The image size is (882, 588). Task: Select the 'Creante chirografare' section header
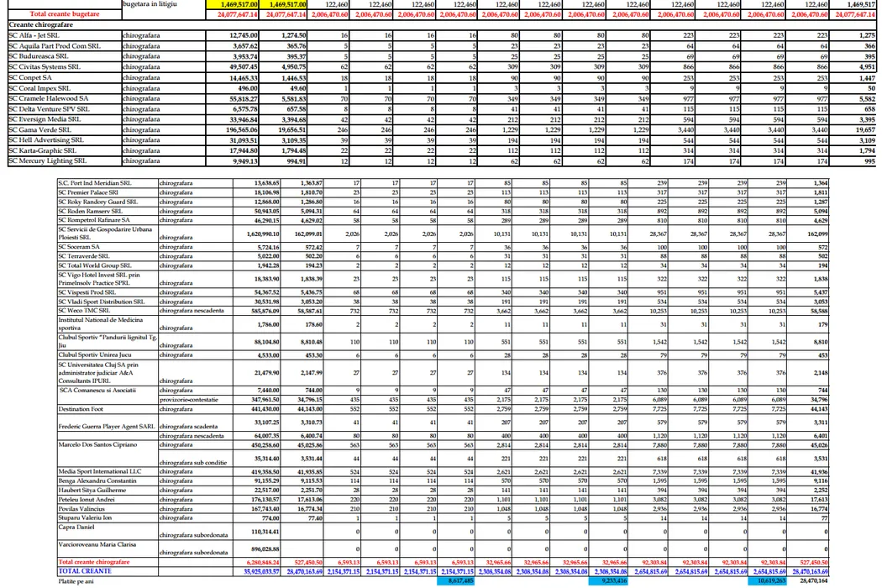[x=44, y=24]
